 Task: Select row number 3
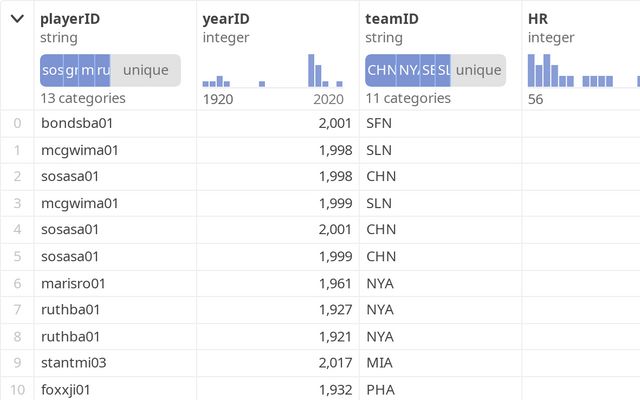tap(17, 203)
